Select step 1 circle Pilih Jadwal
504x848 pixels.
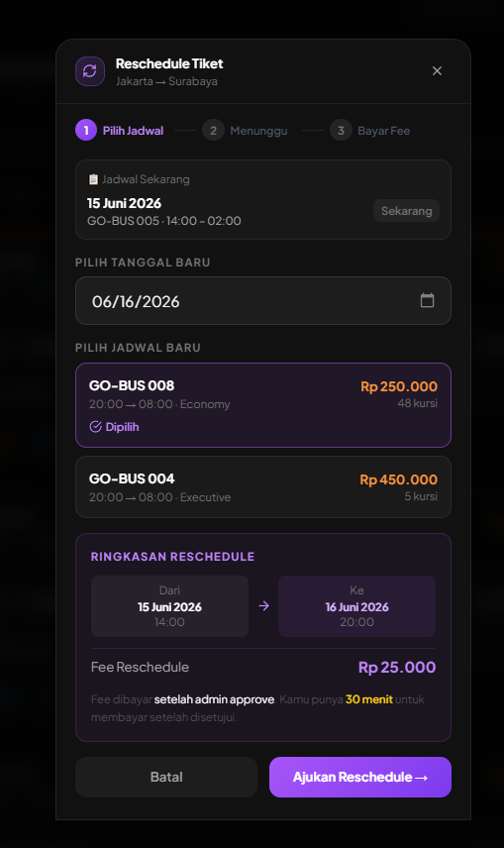(x=86, y=131)
